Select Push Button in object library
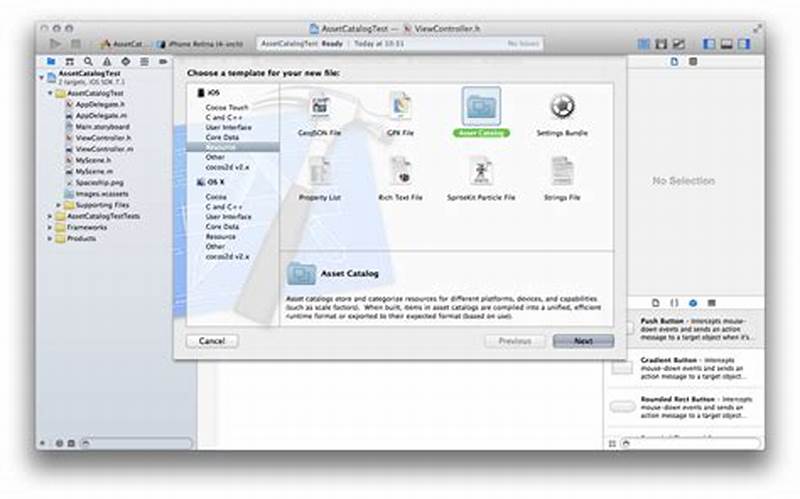 pos(685,329)
